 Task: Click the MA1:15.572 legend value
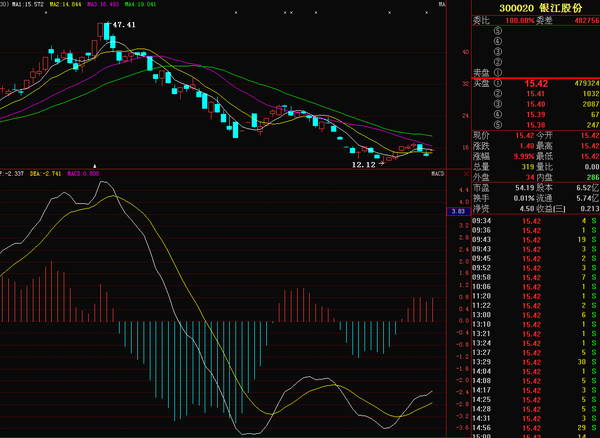(28, 5)
